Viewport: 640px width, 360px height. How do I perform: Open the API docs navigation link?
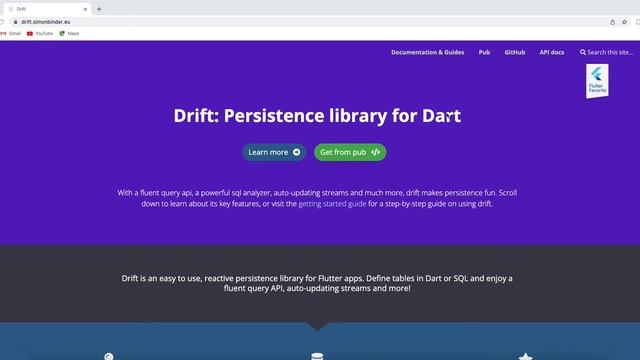(x=551, y=52)
